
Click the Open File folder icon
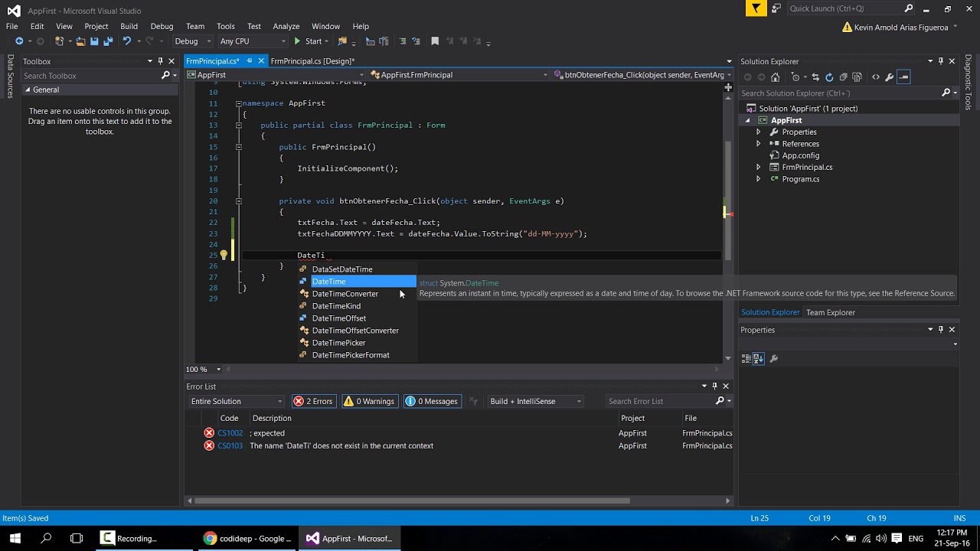[x=80, y=41]
